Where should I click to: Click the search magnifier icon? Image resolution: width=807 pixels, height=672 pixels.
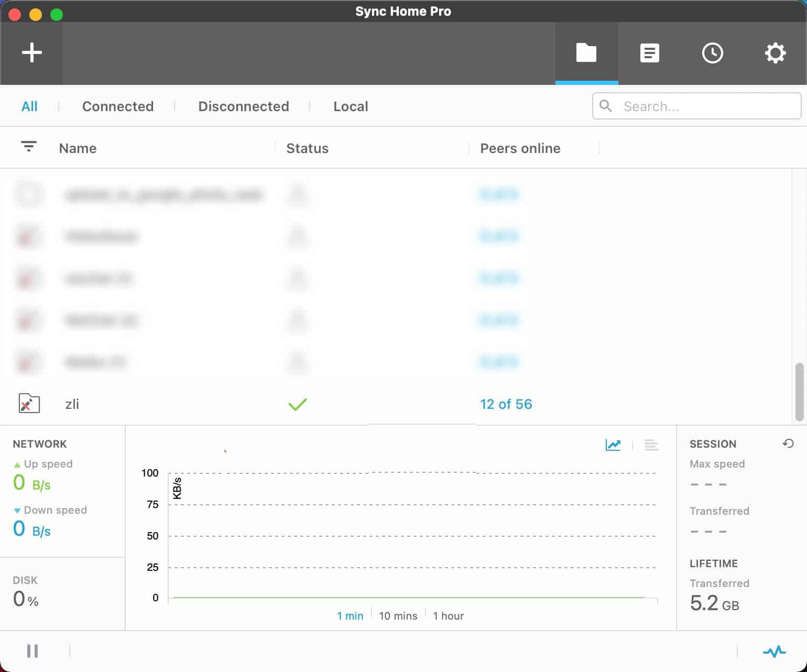(x=605, y=106)
